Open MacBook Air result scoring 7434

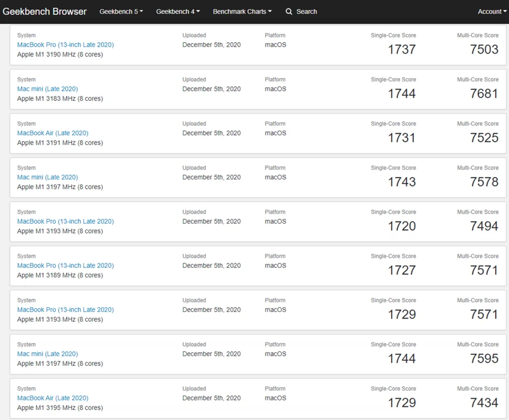point(53,398)
